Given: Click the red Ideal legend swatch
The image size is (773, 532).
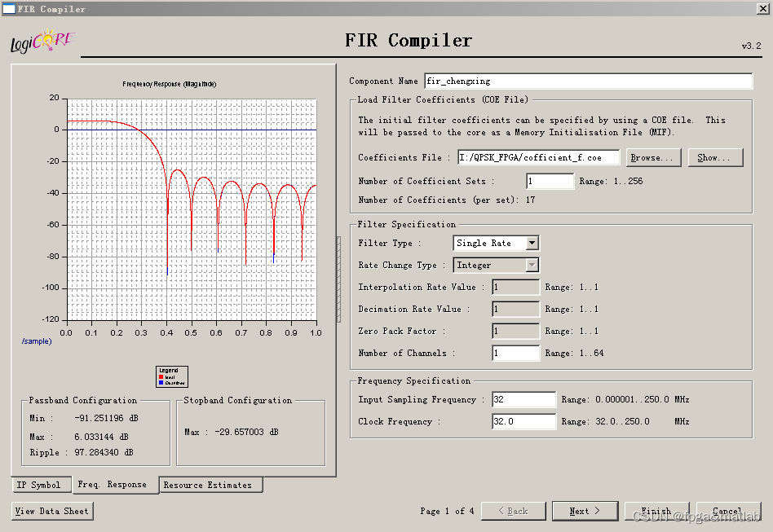Looking at the screenshot, I should point(161,377).
